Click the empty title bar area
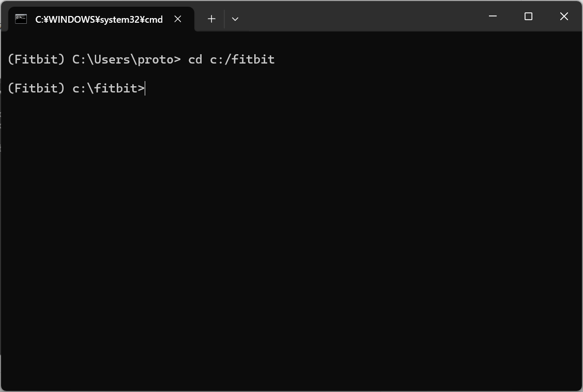The height and width of the screenshot is (392, 583). point(362,17)
